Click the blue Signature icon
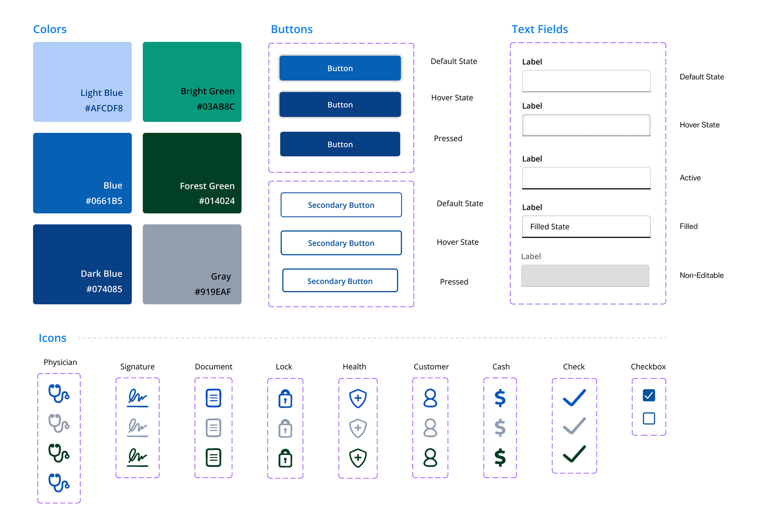 [x=137, y=398]
